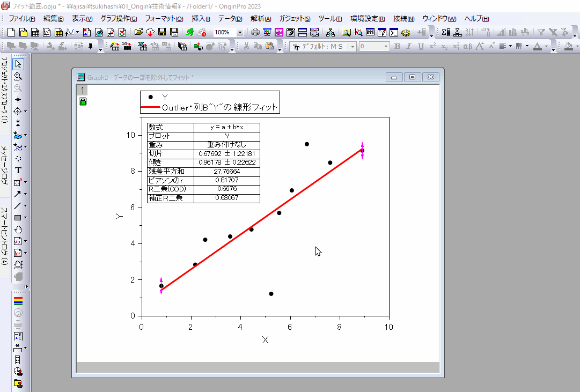This screenshot has width=580, height=392.
Task: Select the outlier data point near X=5
Action: 271,294
